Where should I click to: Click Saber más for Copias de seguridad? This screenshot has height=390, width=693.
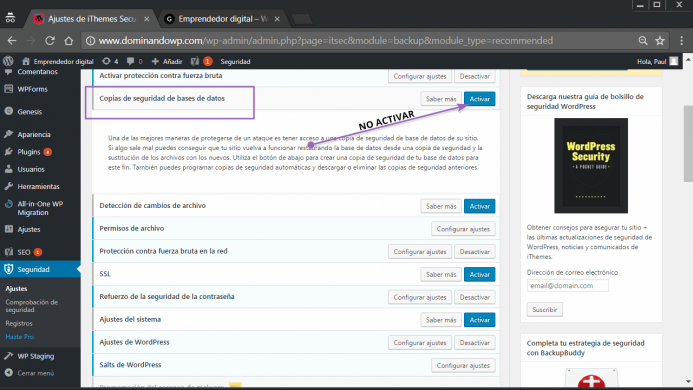point(441,99)
